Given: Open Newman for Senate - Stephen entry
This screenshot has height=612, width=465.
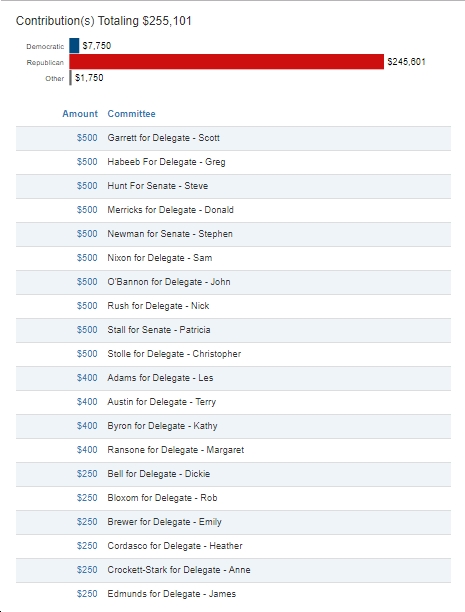Looking at the screenshot, I should point(170,234).
